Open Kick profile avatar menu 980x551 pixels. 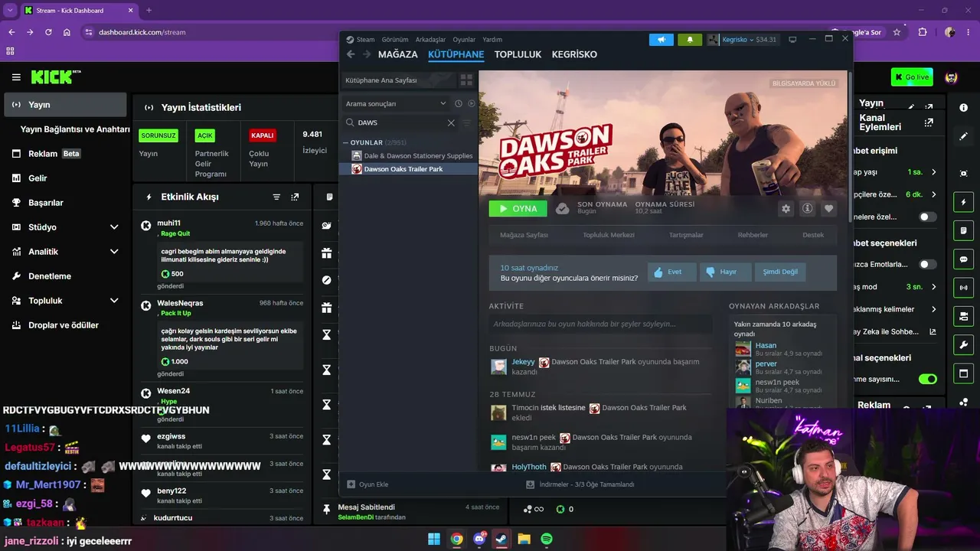pyautogui.click(x=952, y=77)
